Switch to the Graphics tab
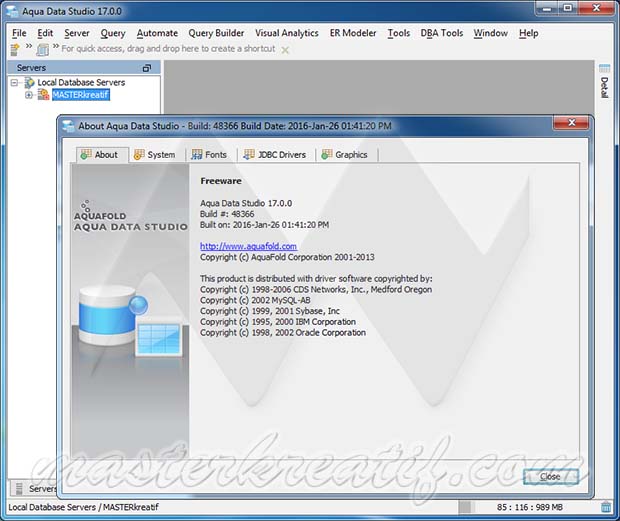620x521 pixels. click(347, 155)
